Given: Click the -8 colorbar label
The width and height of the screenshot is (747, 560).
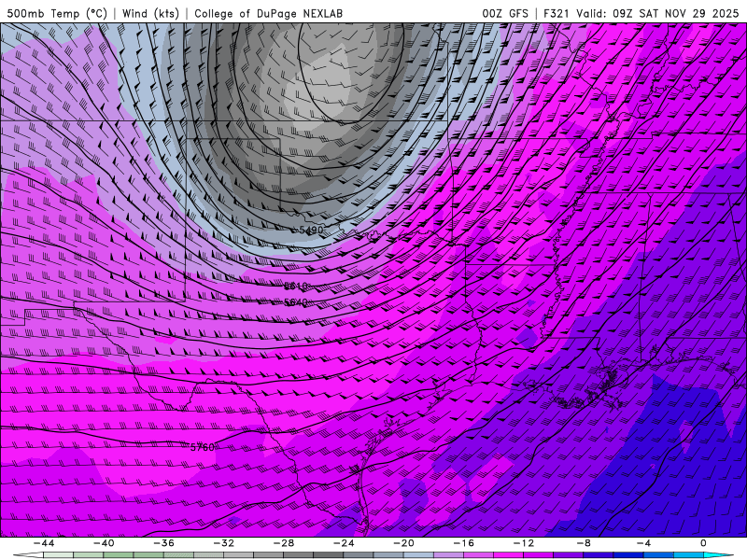Looking at the screenshot, I should pyautogui.click(x=585, y=543).
